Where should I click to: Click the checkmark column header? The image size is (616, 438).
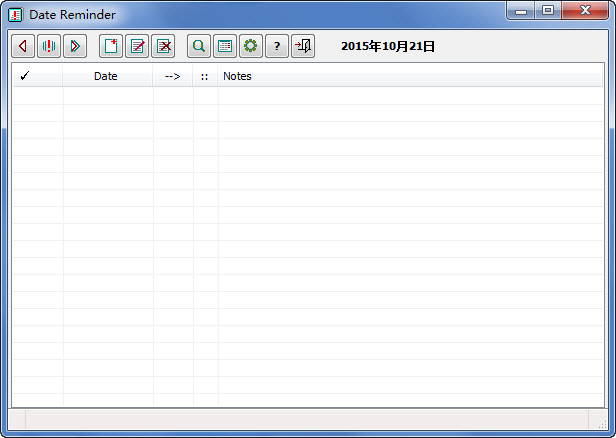coord(25,76)
